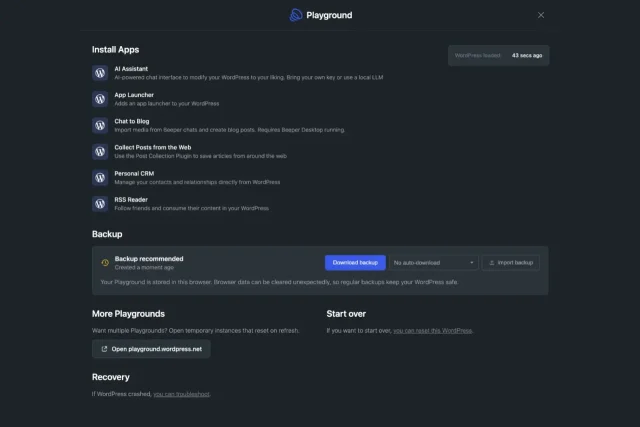Click the WordPress icon beside AI Assistant
Image resolution: width=640 pixels, height=427 pixels.
pos(100,73)
